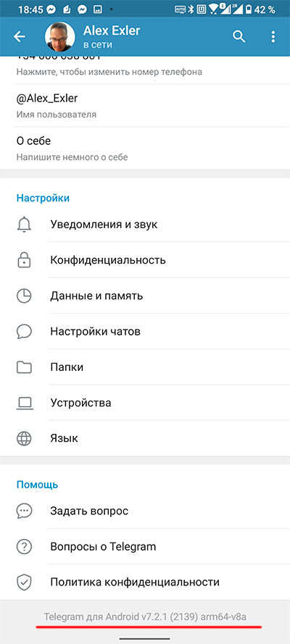Tap О себе to write bio
The width and height of the screenshot is (290, 644).
coord(145,149)
